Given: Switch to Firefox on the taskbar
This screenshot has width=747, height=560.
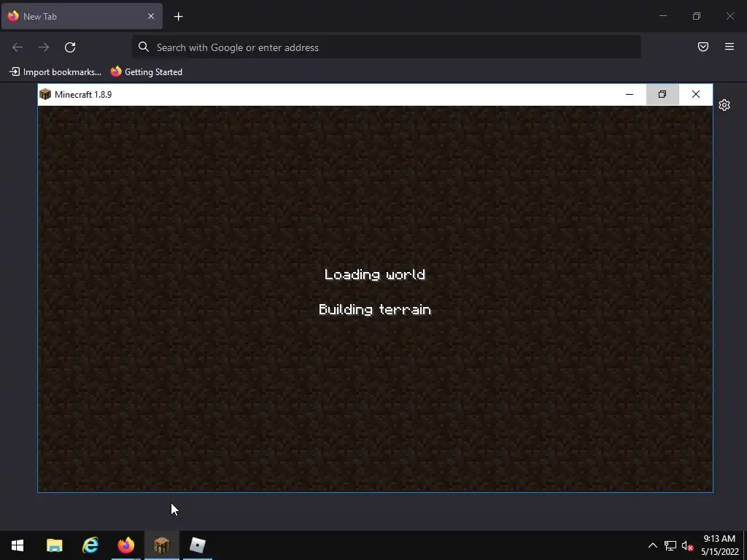Looking at the screenshot, I should pos(125,545).
